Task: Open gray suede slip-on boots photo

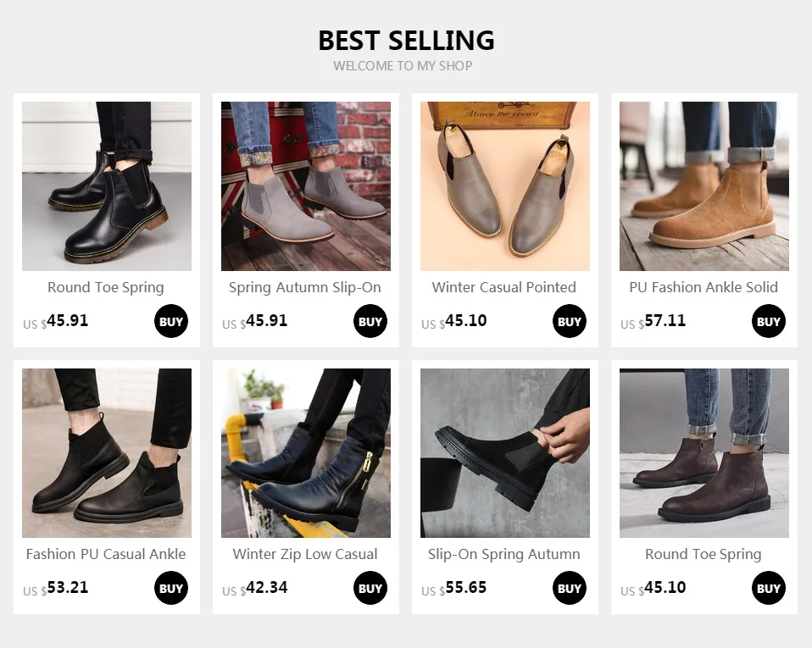Action: [x=306, y=186]
